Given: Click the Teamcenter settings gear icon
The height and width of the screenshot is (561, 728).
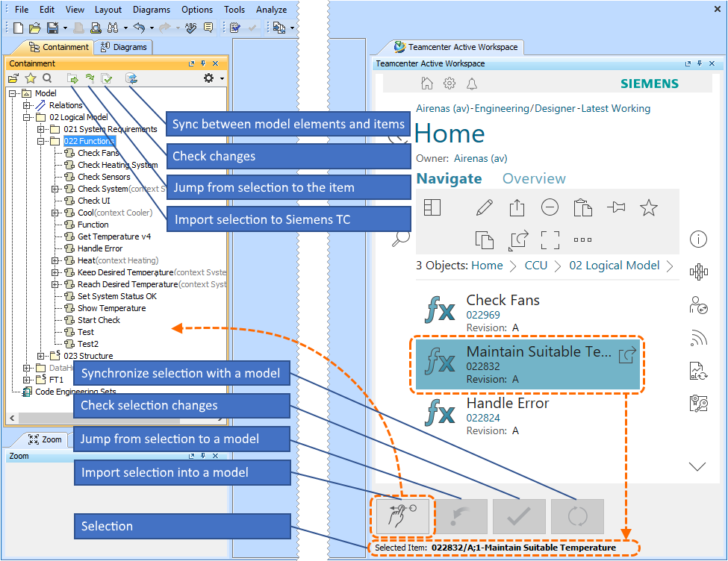Looking at the screenshot, I should coord(449,84).
